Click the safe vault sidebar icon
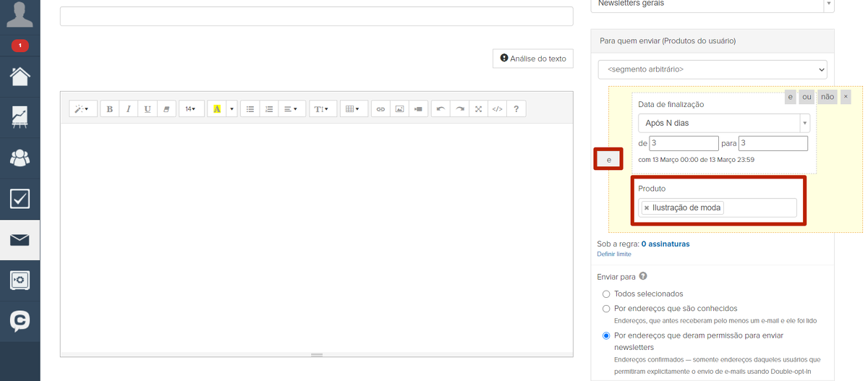This screenshot has height=381, width=868. 20,280
